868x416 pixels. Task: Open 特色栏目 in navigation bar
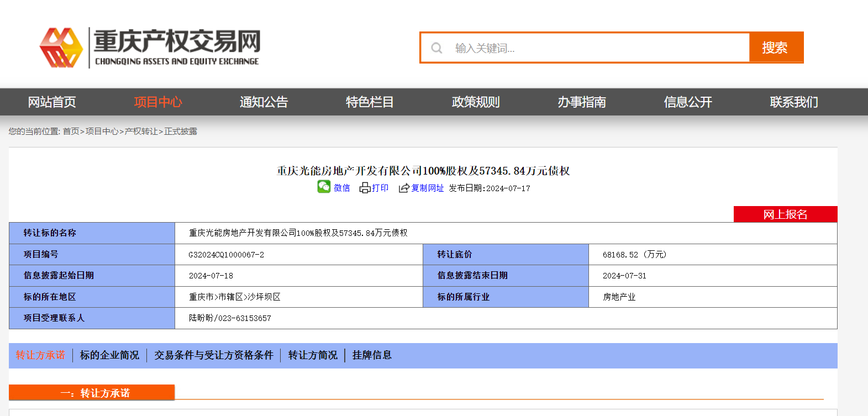[370, 102]
